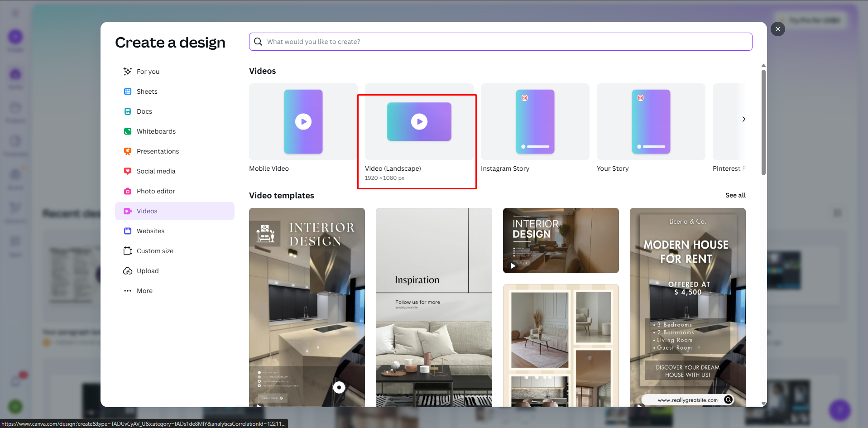Open See all video templates

[735, 195]
